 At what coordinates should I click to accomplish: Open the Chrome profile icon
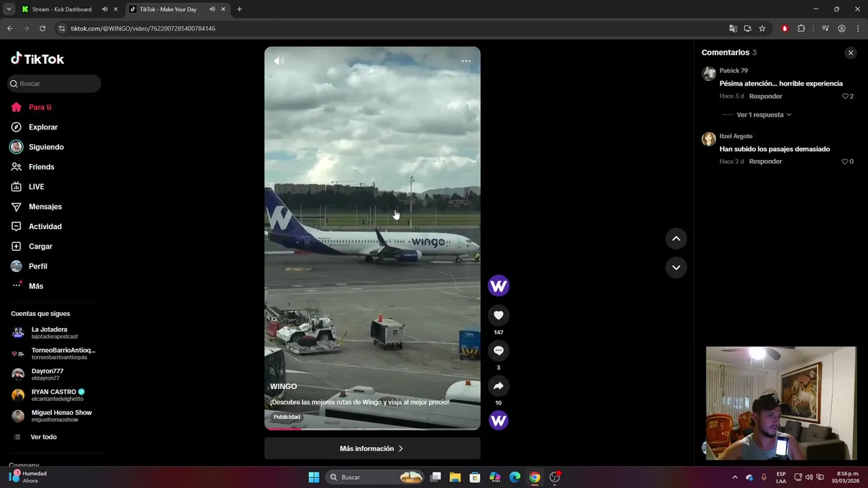click(842, 28)
